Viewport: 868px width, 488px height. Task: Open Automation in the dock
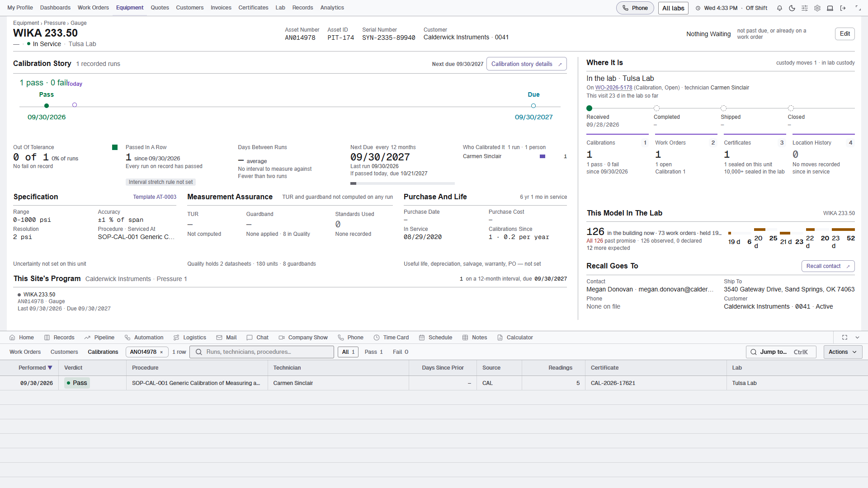[x=144, y=338]
